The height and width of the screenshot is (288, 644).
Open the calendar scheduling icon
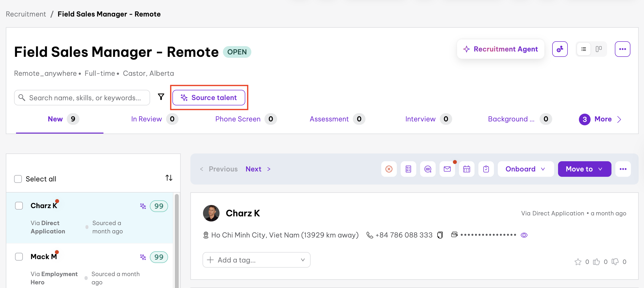[x=466, y=169]
